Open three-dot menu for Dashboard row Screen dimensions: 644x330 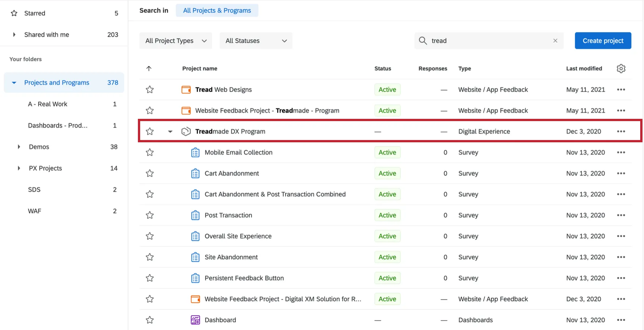coord(621,320)
